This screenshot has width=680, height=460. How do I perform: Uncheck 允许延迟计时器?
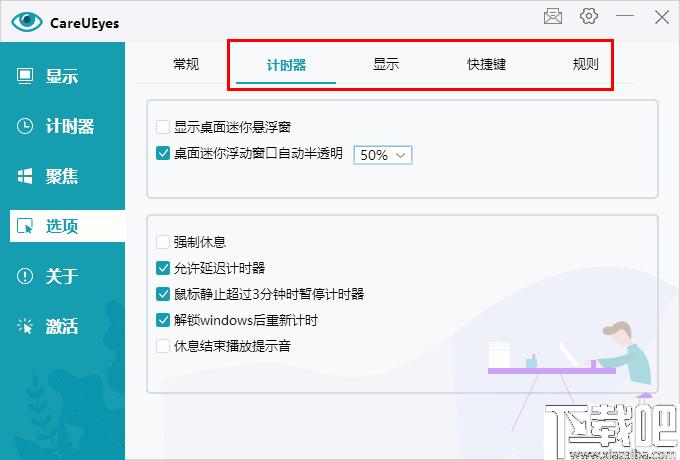tap(163, 268)
